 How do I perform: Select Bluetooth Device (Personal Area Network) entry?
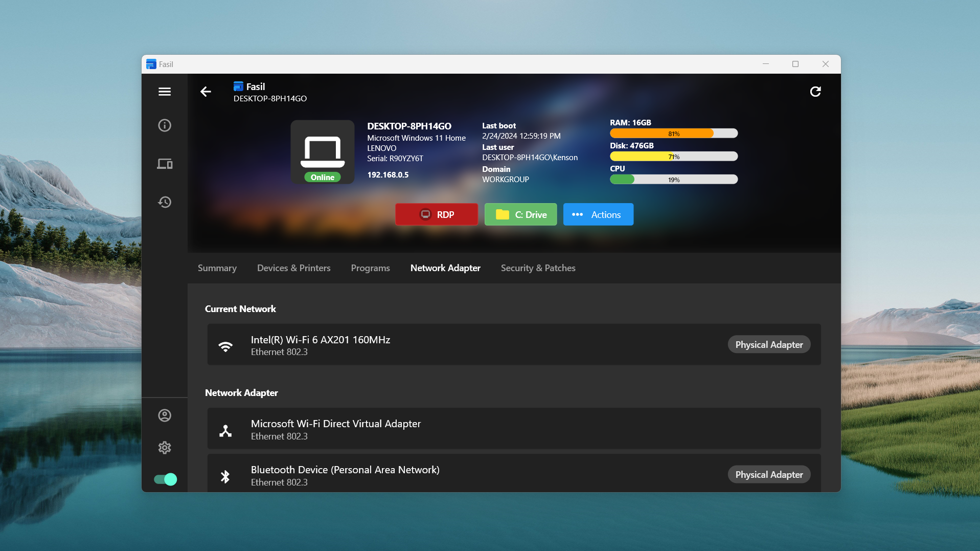(514, 473)
